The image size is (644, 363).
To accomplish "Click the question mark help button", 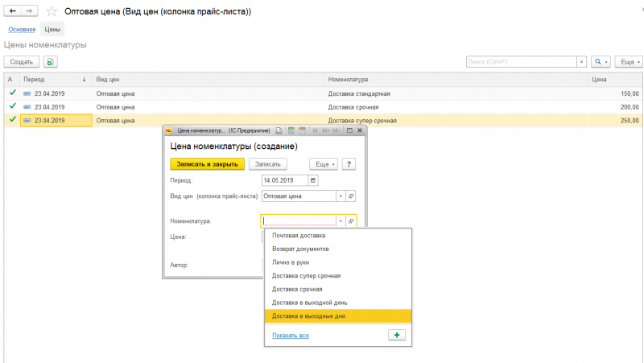I will tap(349, 163).
